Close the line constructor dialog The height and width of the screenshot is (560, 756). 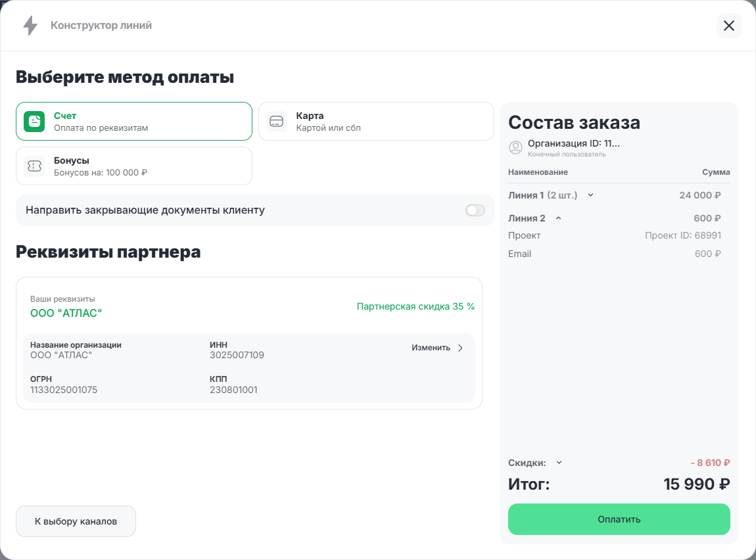tap(728, 26)
